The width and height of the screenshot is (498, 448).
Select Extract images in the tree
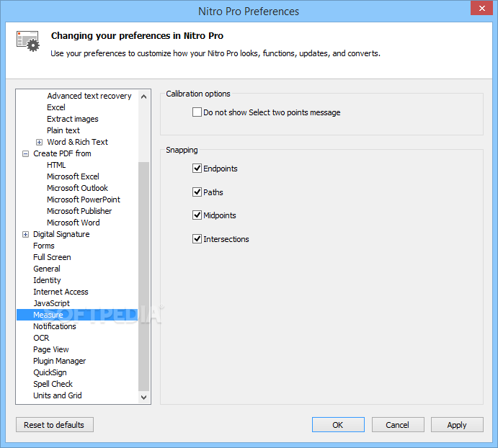pos(73,119)
